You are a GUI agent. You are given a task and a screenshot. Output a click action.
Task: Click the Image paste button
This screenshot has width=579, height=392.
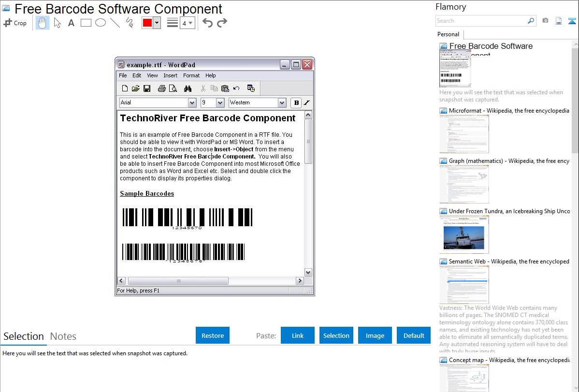[x=375, y=335]
